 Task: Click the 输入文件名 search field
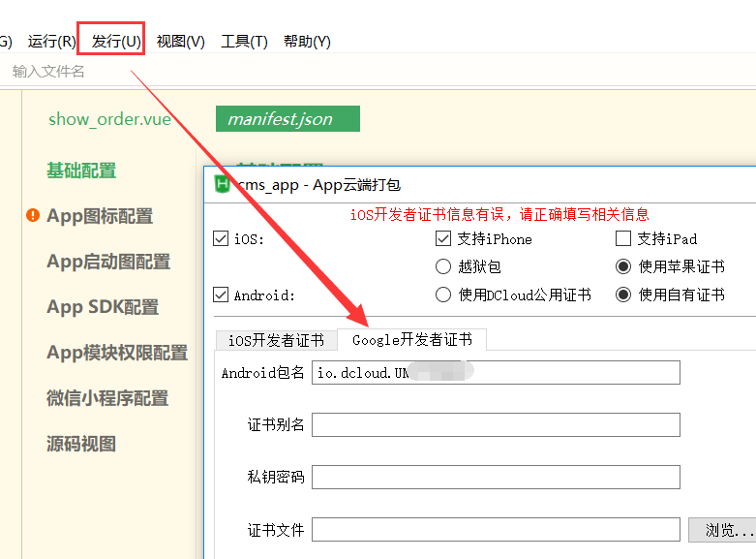coord(48,72)
